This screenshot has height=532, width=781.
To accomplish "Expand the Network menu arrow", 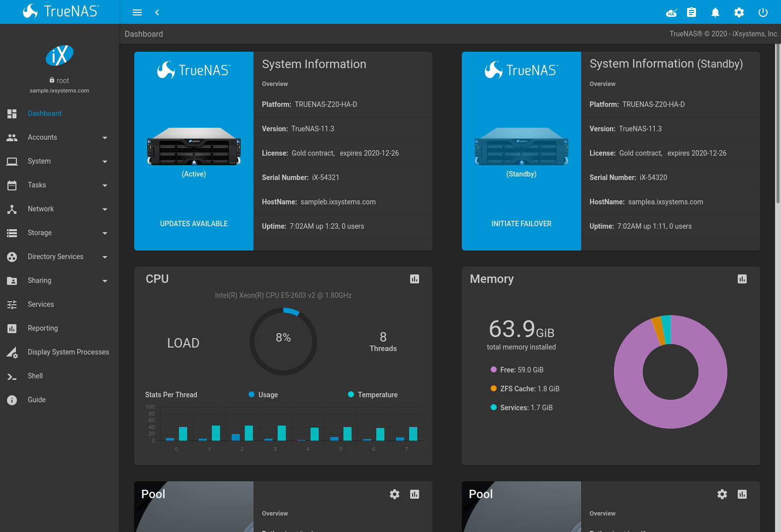I will 105,209.
